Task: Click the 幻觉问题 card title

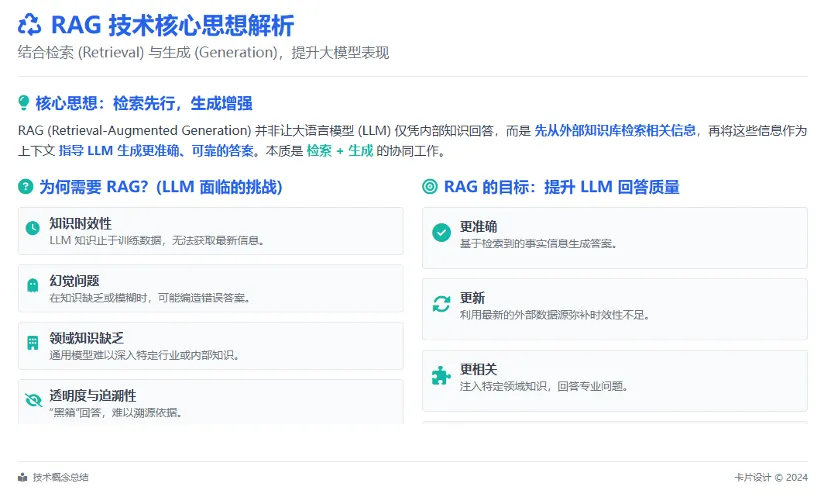Action: pos(74,280)
